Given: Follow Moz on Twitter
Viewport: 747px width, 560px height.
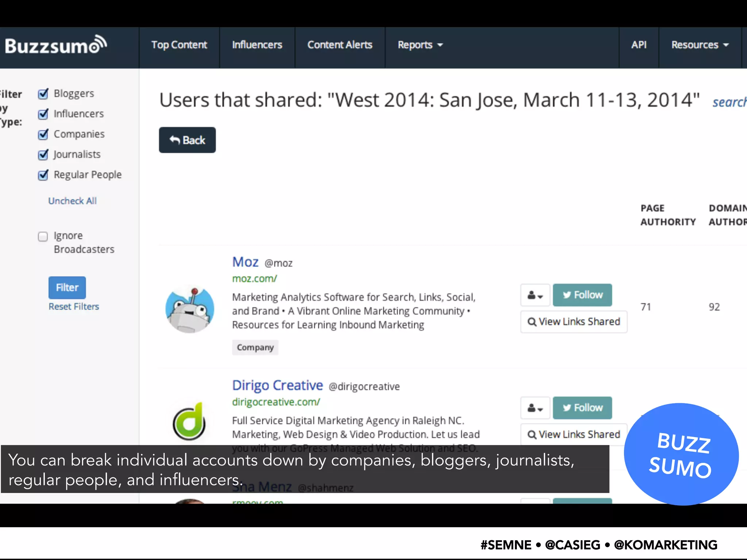Looking at the screenshot, I should point(582,295).
